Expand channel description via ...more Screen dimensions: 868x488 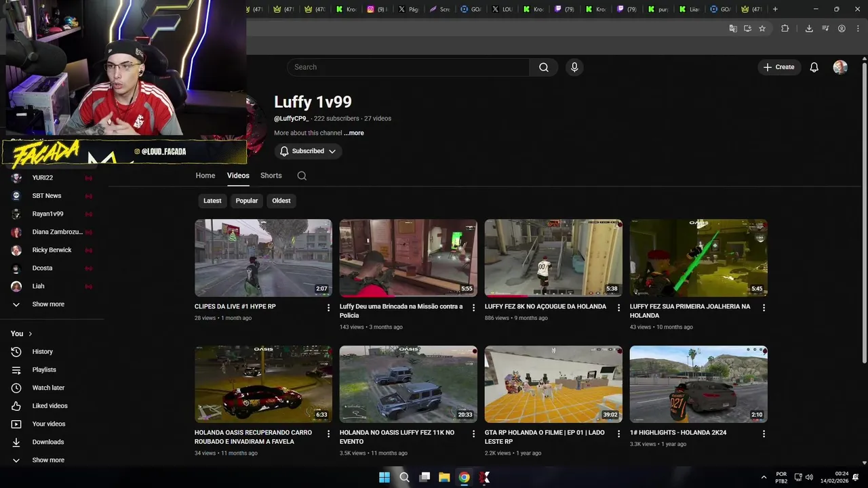click(x=354, y=133)
